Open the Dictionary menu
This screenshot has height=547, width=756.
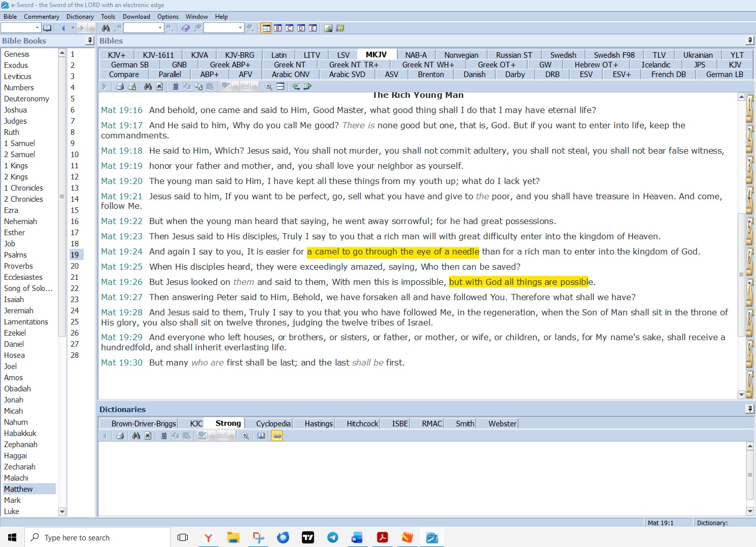coord(80,17)
